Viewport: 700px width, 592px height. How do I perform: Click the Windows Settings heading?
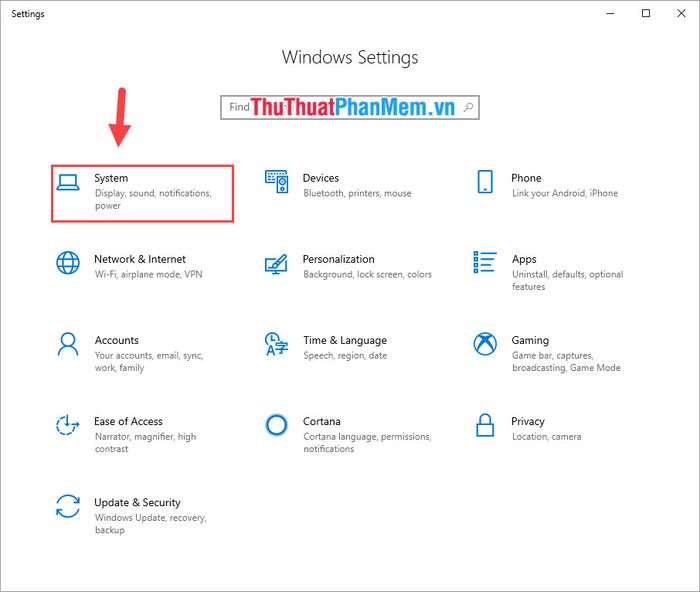tap(350, 57)
